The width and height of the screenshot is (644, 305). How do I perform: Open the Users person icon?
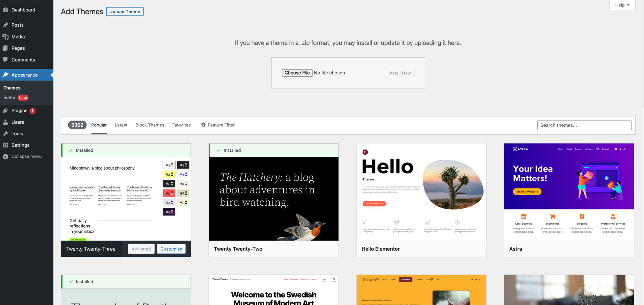5,122
